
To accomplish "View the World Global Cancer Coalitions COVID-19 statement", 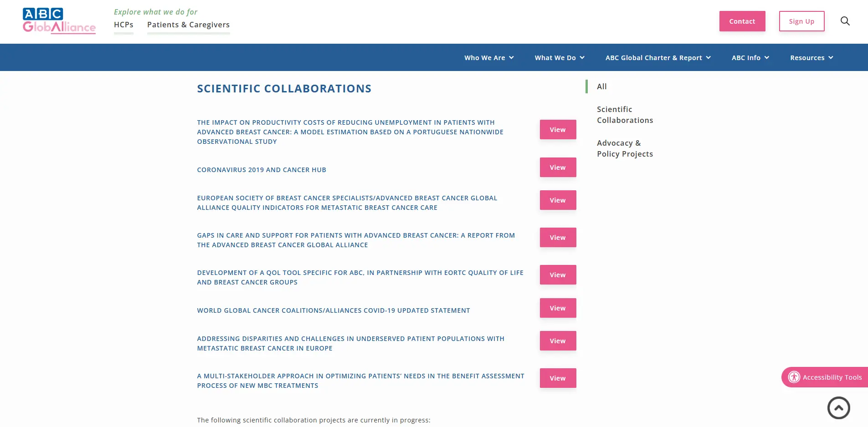I will coord(558,308).
